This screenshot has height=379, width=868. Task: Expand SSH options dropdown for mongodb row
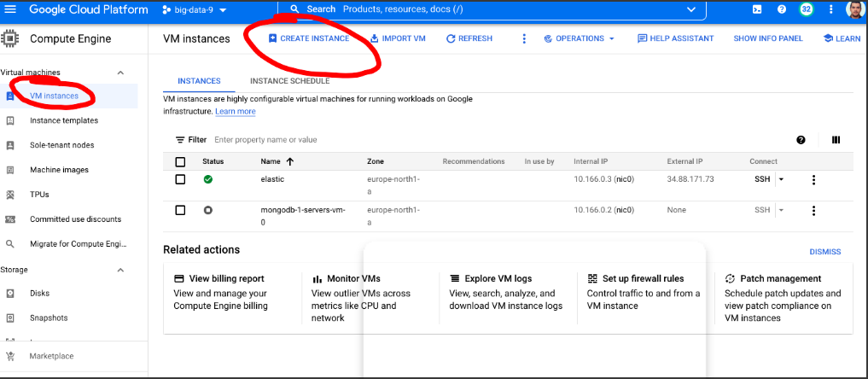[781, 210]
